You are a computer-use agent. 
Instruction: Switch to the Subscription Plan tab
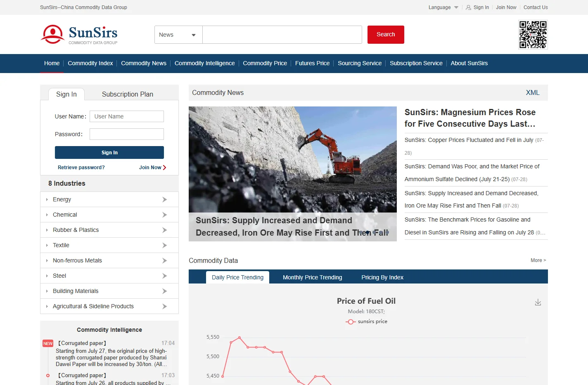(x=128, y=94)
